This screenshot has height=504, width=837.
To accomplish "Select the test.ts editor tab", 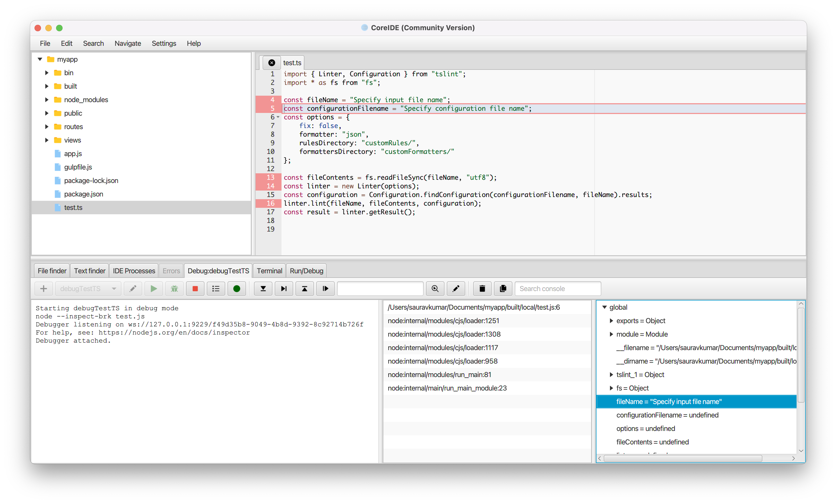I will click(x=292, y=63).
